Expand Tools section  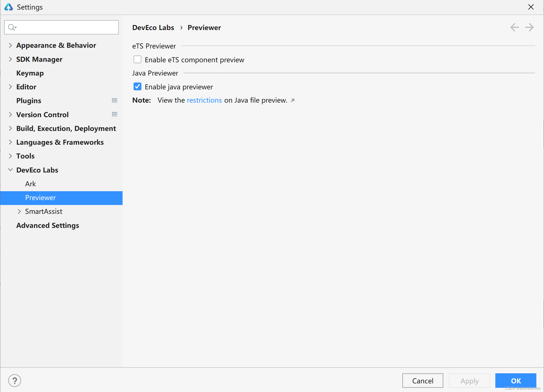[10, 156]
